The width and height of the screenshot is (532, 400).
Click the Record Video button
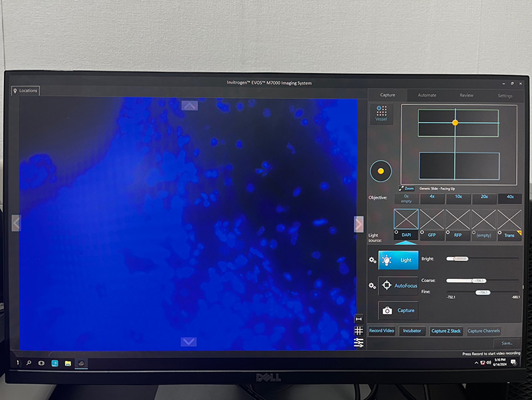[382, 331]
